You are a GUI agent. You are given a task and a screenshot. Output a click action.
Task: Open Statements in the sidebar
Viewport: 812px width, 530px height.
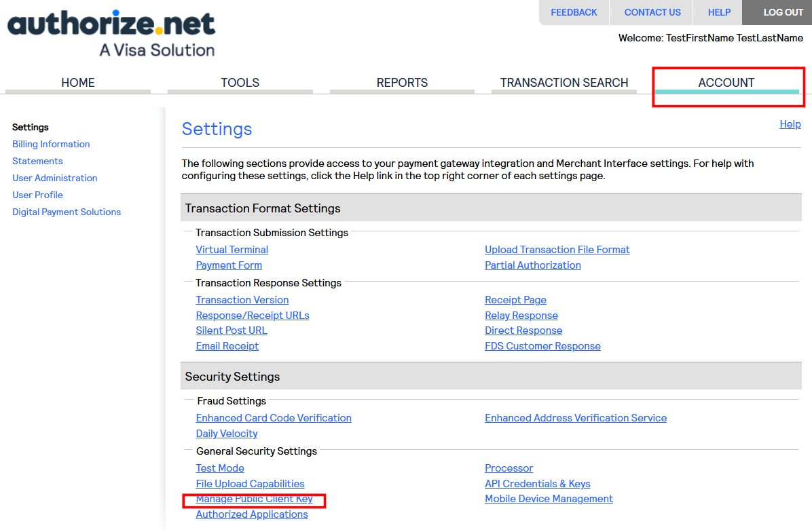[x=37, y=162]
